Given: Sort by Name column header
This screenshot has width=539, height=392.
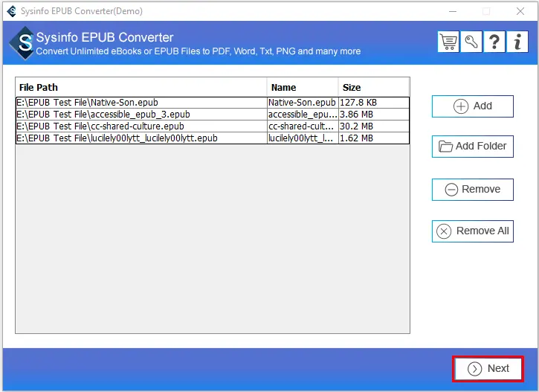Looking at the screenshot, I should click(x=302, y=87).
